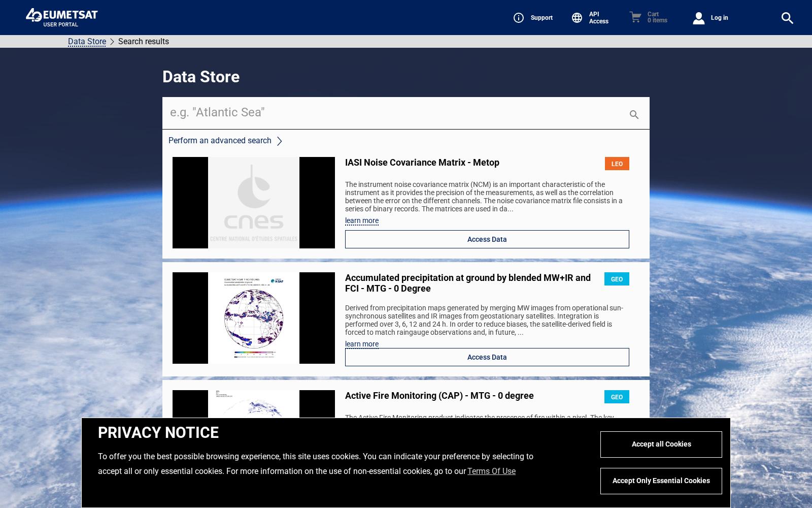Click the PRIVACY NOTICE heading

(x=158, y=433)
